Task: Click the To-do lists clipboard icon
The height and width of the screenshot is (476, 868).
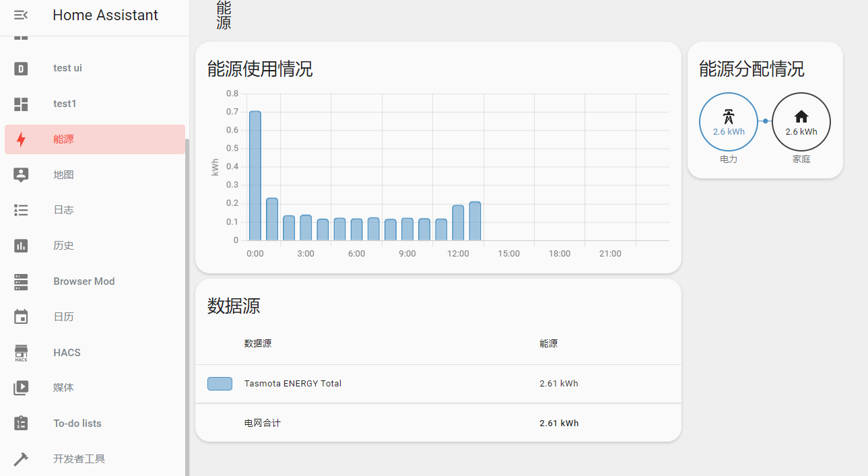Action: click(x=21, y=423)
